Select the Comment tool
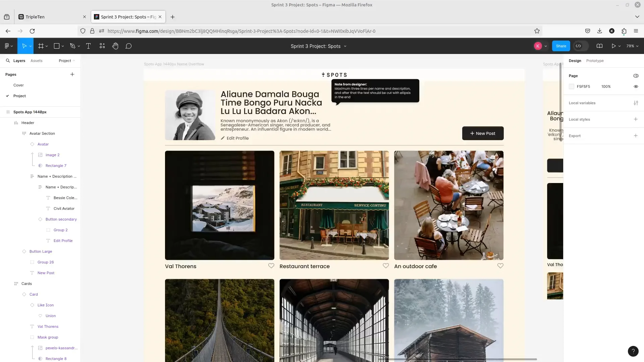This screenshot has height=362, width=644. 128,46
